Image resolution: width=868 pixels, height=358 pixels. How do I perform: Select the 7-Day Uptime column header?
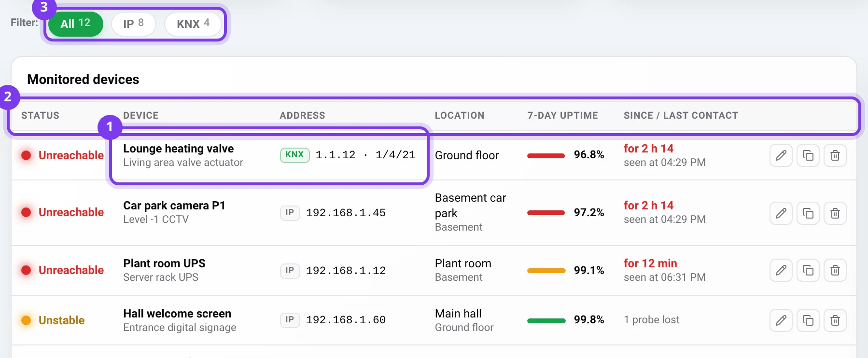point(562,115)
